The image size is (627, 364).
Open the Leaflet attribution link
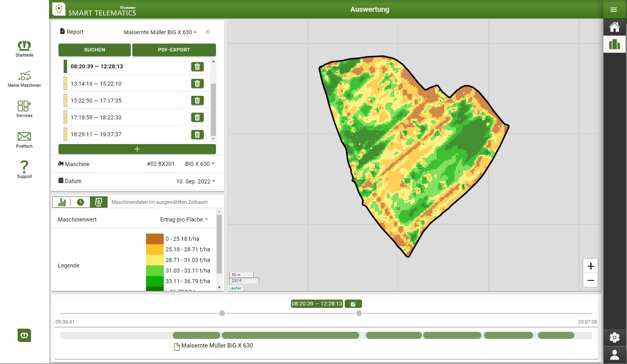tap(235, 288)
